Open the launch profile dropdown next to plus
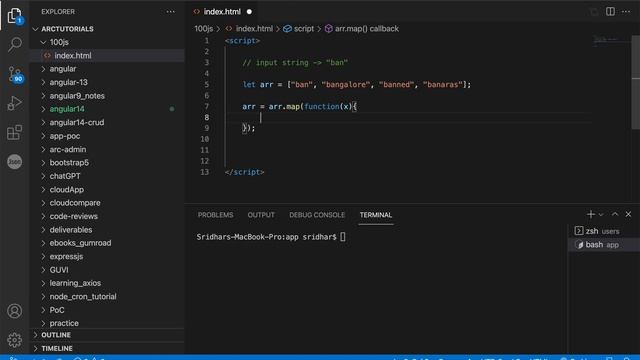 pos(601,215)
